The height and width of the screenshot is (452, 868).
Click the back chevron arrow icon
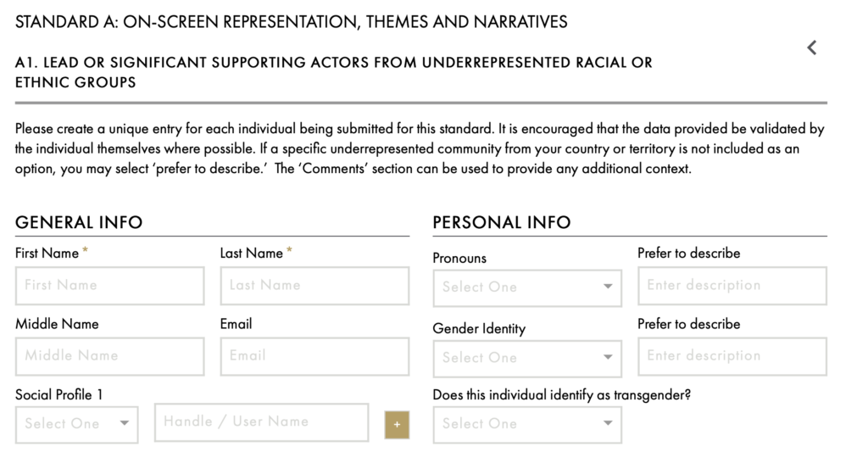[x=811, y=47]
